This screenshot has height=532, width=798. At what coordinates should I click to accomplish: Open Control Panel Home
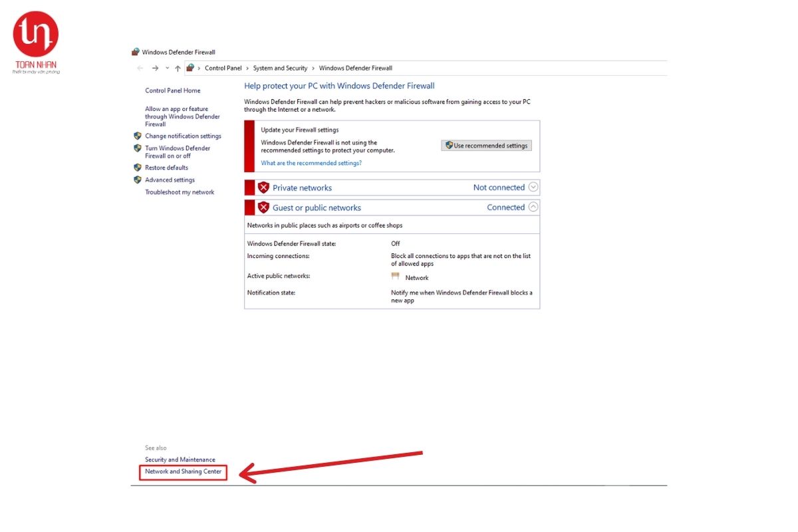pyautogui.click(x=173, y=90)
